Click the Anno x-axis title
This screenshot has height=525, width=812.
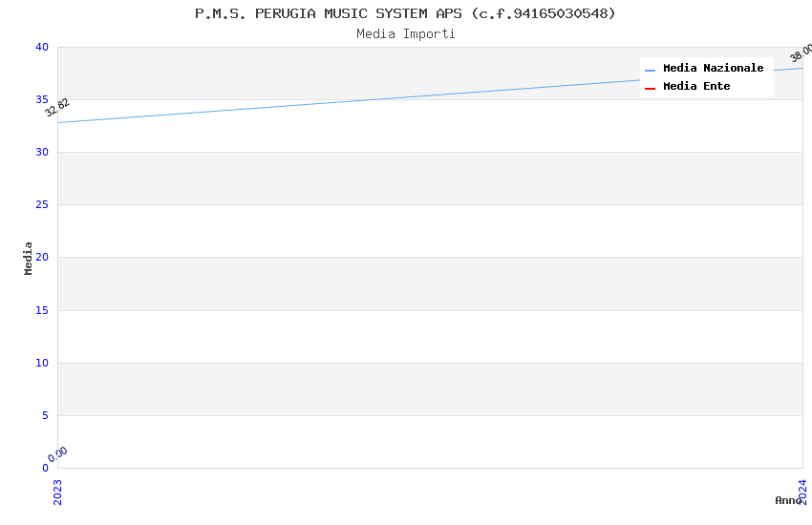tap(787, 500)
